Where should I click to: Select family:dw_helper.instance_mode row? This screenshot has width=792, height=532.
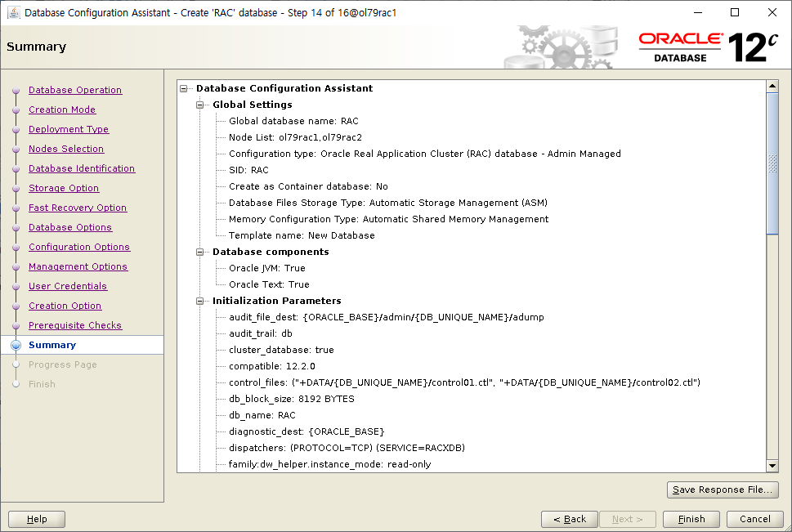(330, 464)
